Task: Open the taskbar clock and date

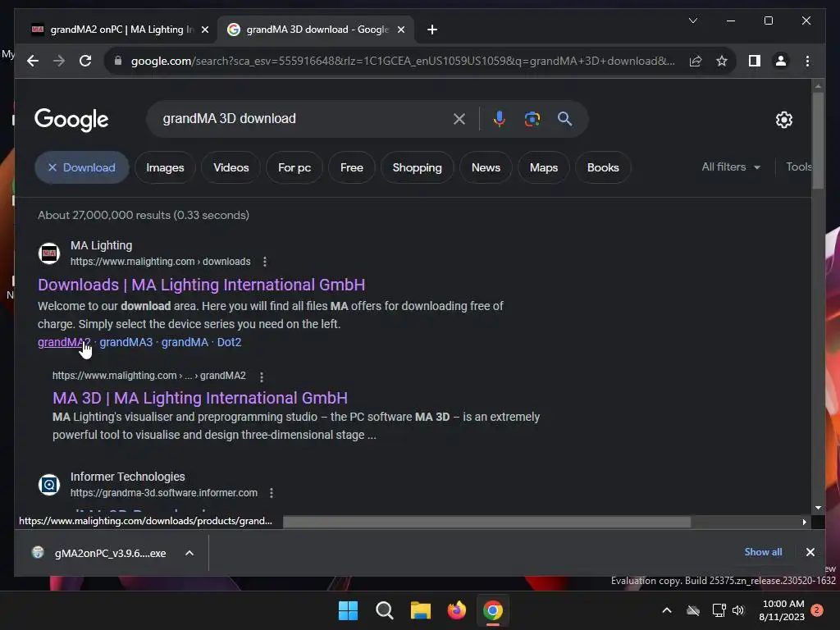Action: pyautogui.click(x=782, y=610)
